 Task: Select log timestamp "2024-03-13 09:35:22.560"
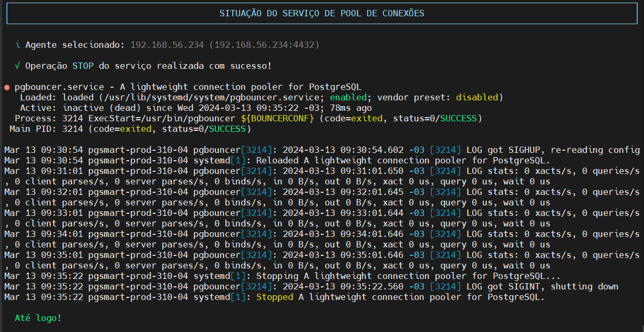coord(343,286)
